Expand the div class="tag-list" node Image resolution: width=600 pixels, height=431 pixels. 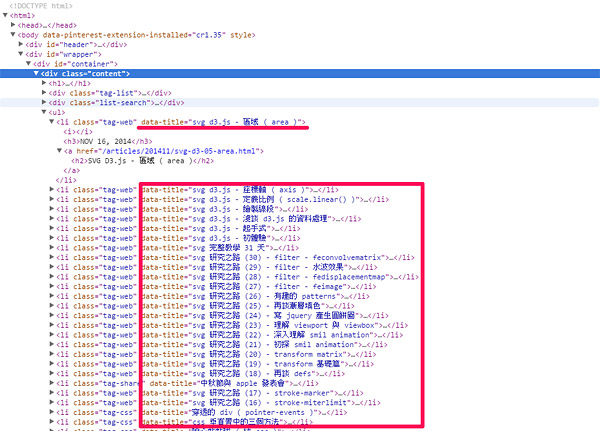(44, 93)
